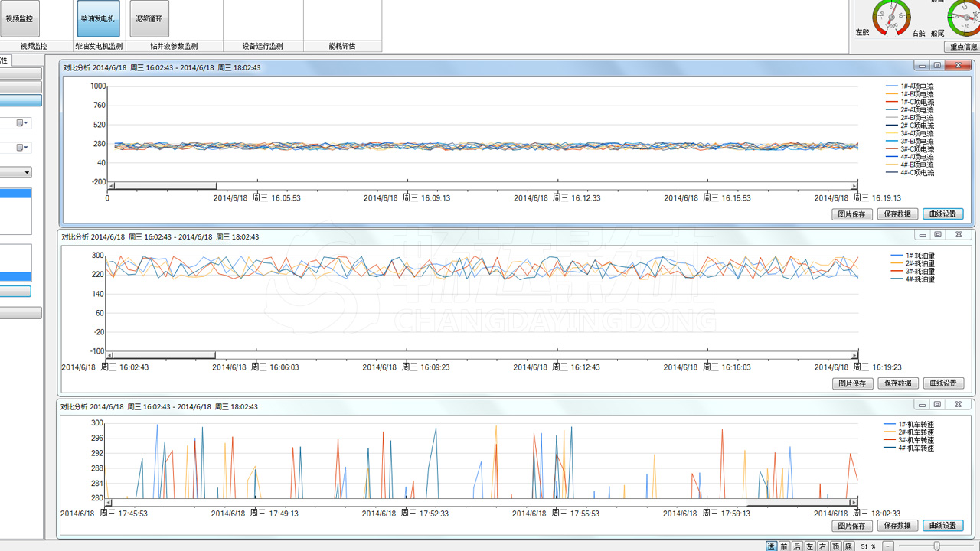Click 图片保存 in the top chart
The height and width of the screenshot is (551, 980).
pos(851,214)
